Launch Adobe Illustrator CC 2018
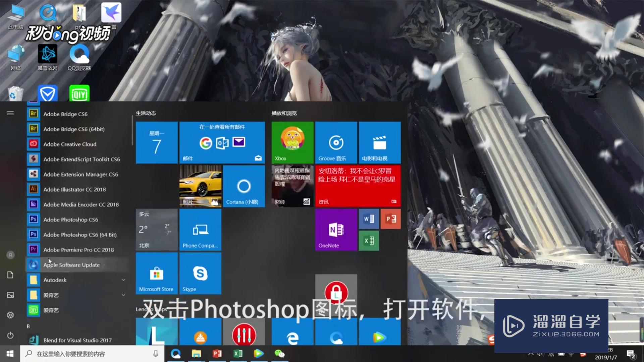 tap(74, 189)
